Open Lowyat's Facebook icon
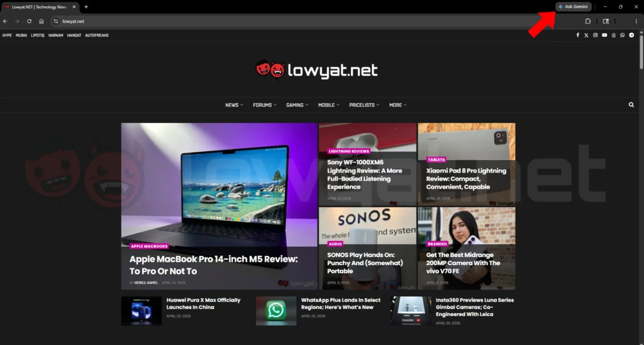The width and height of the screenshot is (644, 345). [578, 35]
